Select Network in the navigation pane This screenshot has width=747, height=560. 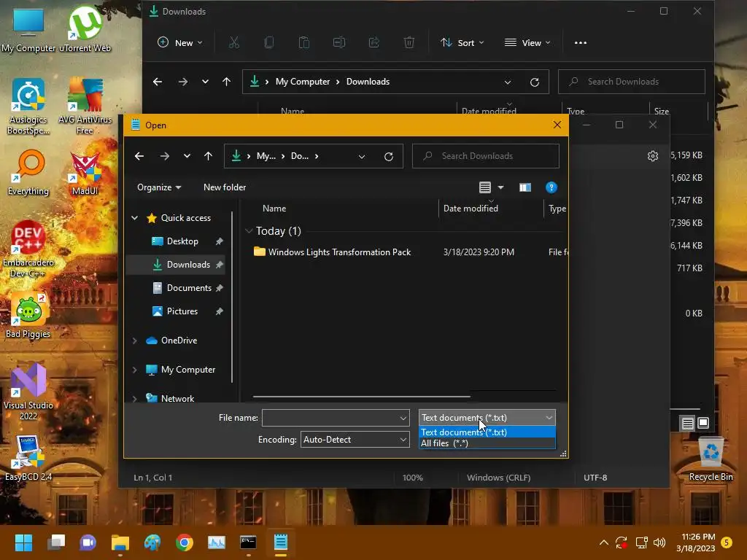(x=177, y=398)
